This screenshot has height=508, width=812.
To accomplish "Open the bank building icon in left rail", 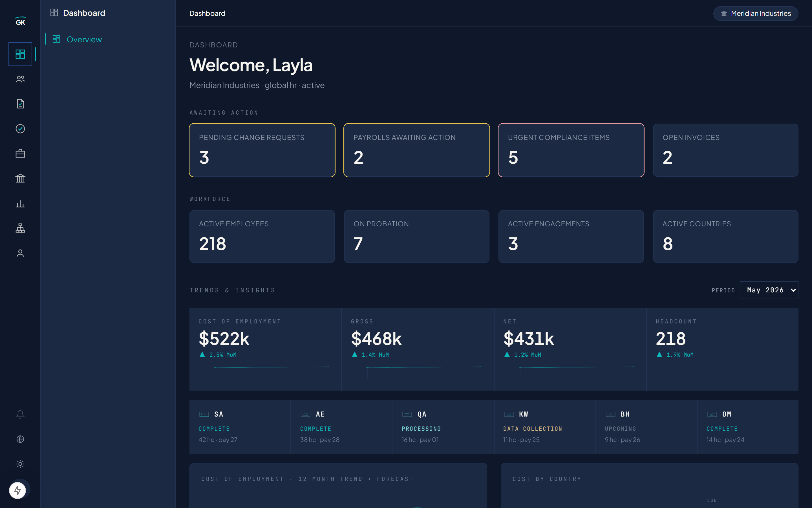I will coord(20,178).
